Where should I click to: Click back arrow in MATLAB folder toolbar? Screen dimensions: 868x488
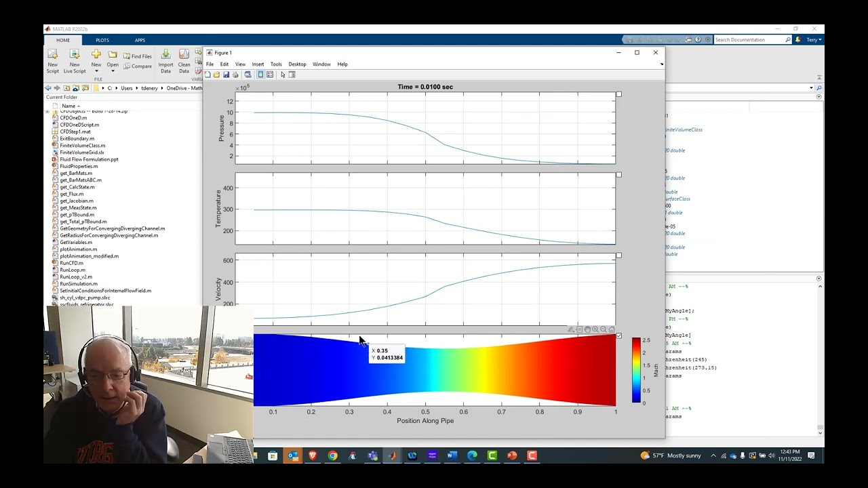click(x=48, y=88)
